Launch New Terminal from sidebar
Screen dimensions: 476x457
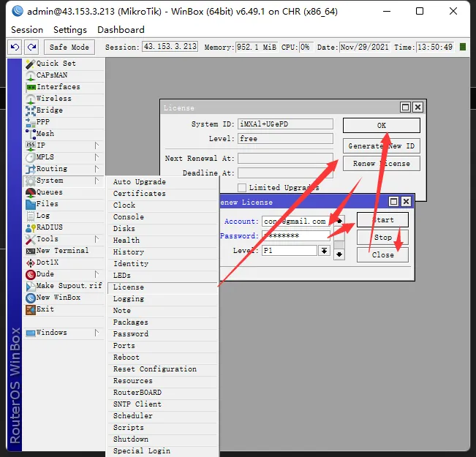(61, 251)
